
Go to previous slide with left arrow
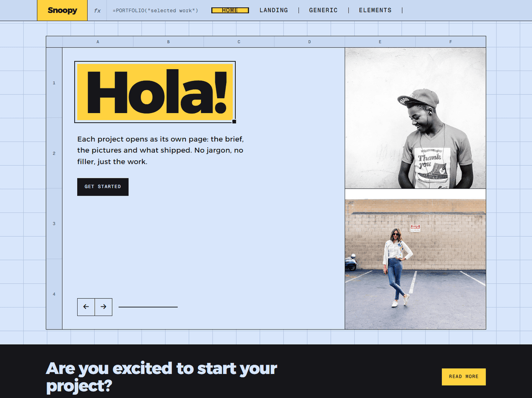86,307
